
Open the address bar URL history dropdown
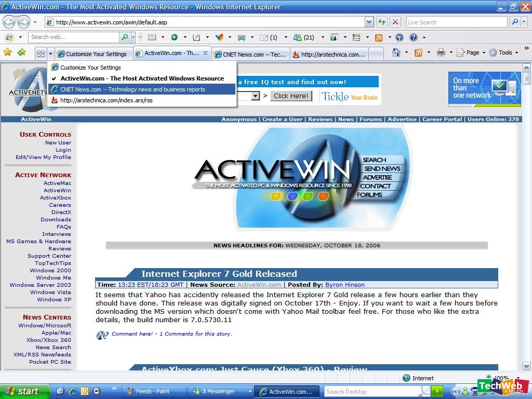[x=369, y=22]
